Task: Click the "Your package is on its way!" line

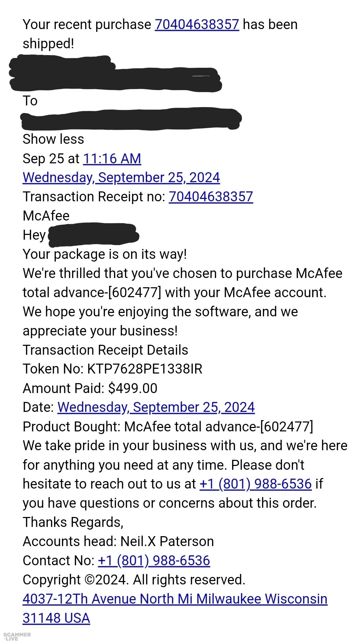Action: [x=104, y=254]
